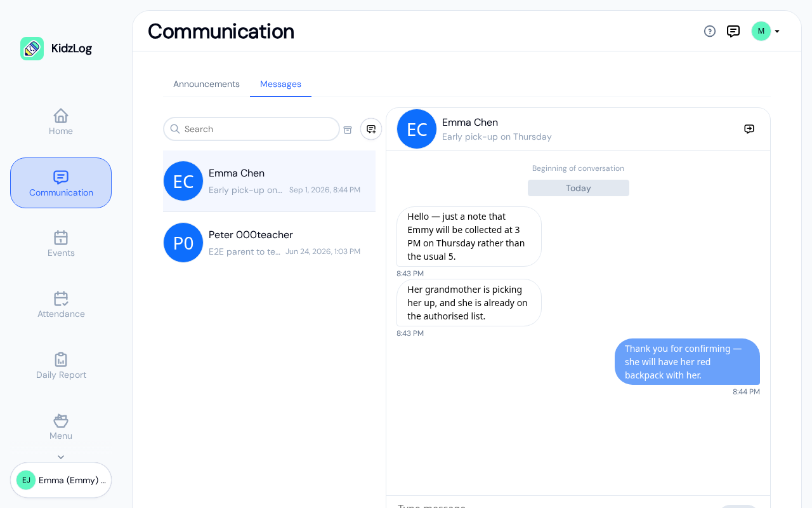Click 'Beginning of conversation' text
Screen dimensions: 812x508
coord(578,168)
